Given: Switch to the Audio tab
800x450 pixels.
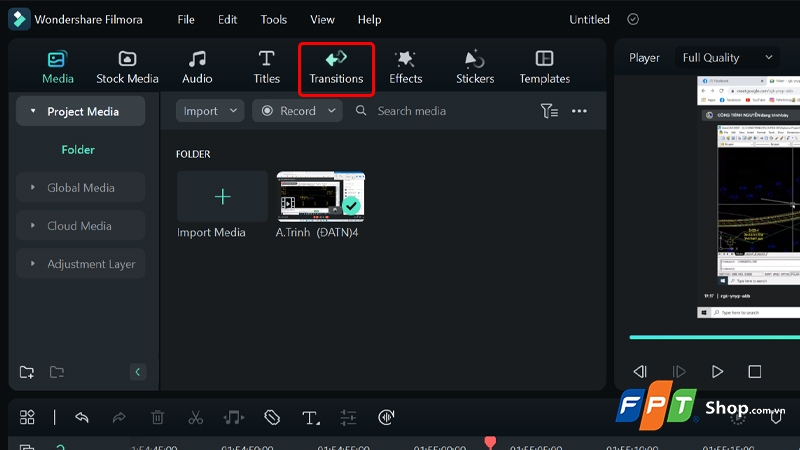Looking at the screenshot, I should [x=197, y=67].
